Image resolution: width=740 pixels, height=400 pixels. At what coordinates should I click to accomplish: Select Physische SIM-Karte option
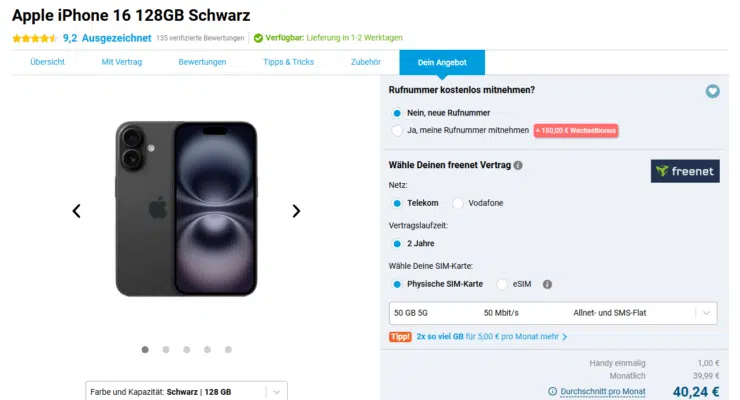click(398, 284)
